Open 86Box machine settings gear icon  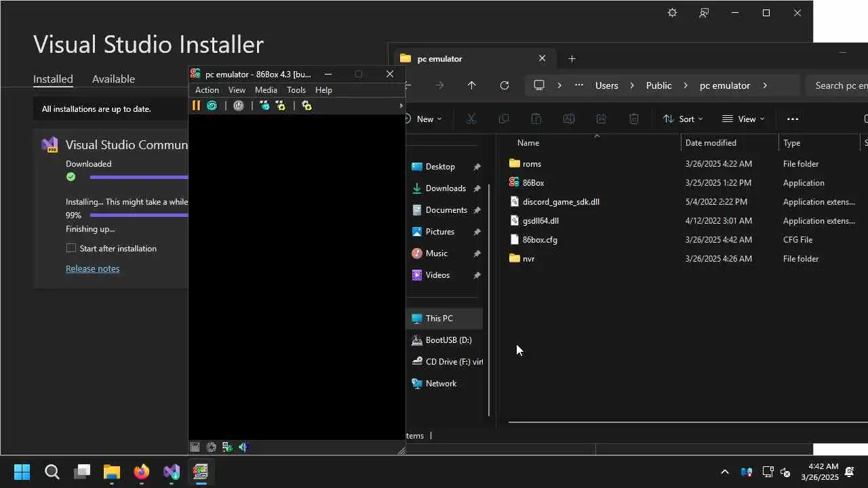click(307, 106)
